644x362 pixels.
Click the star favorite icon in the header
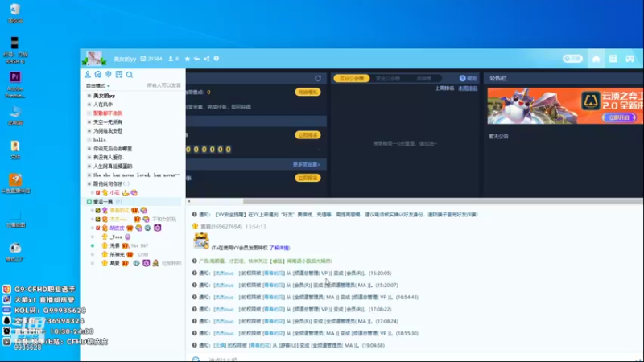click(x=188, y=59)
